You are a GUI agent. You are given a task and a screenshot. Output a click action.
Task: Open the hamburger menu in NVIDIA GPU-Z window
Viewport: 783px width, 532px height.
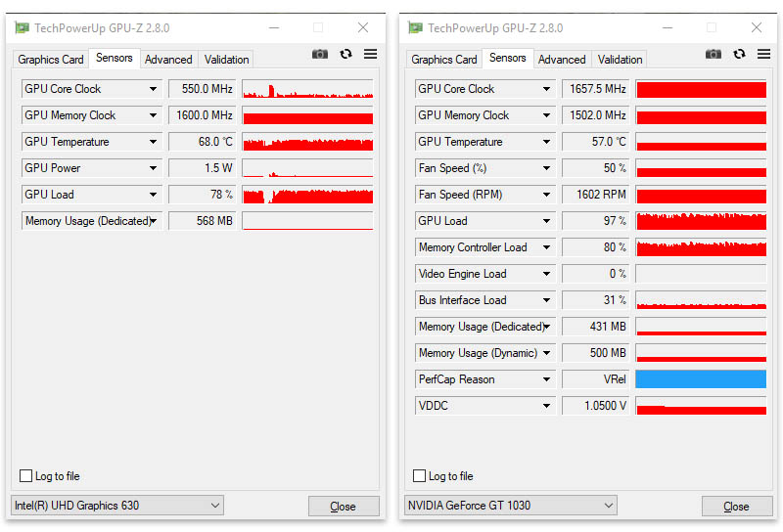click(x=763, y=54)
